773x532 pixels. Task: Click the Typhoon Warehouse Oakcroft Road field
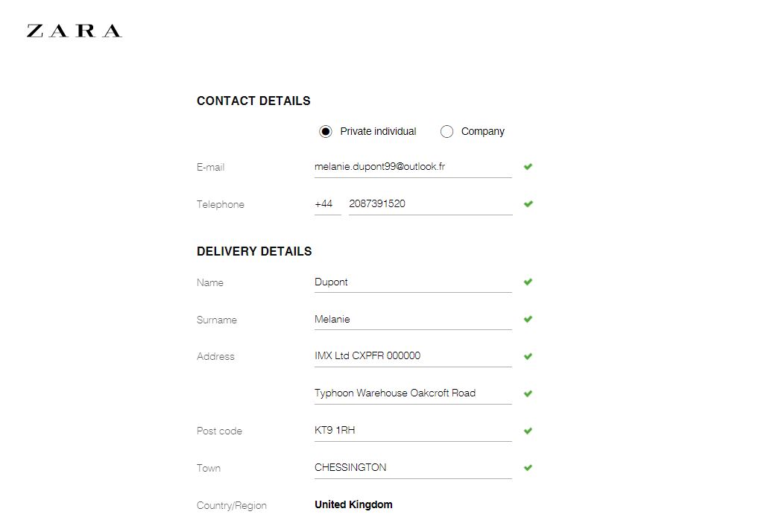pyautogui.click(x=413, y=393)
